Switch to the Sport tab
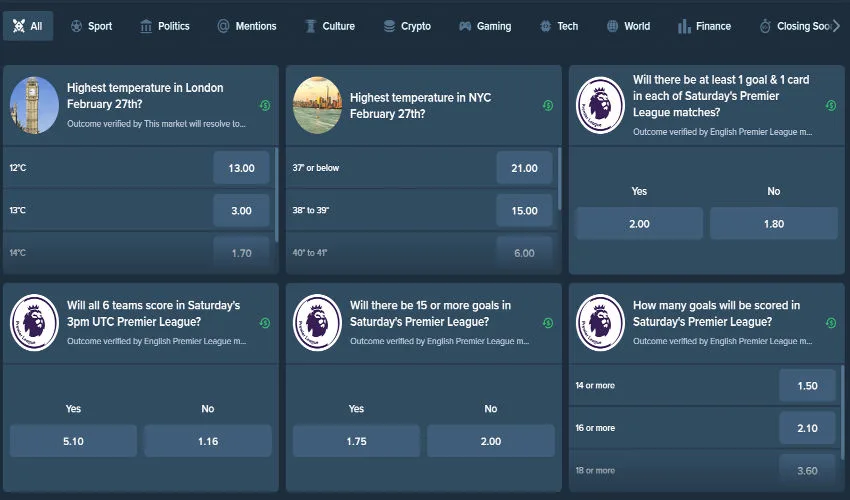Viewport: 850px width, 500px height. (91, 26)
